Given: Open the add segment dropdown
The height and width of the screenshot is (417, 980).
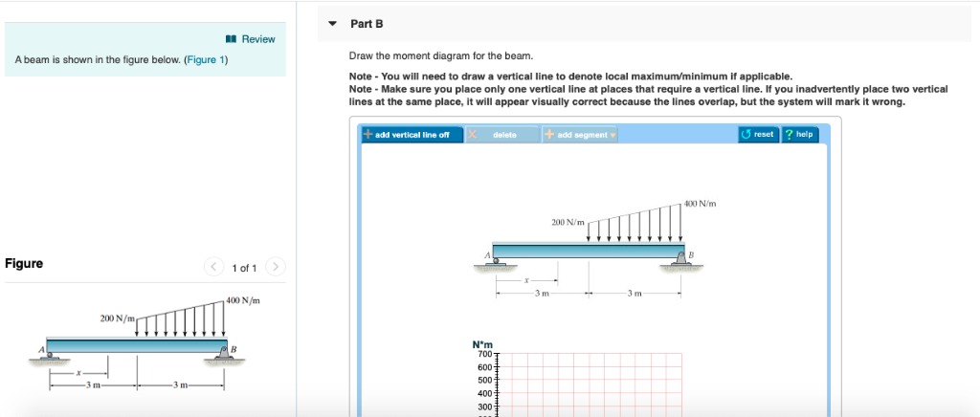Looking at the screenshot, I should 579,135.
